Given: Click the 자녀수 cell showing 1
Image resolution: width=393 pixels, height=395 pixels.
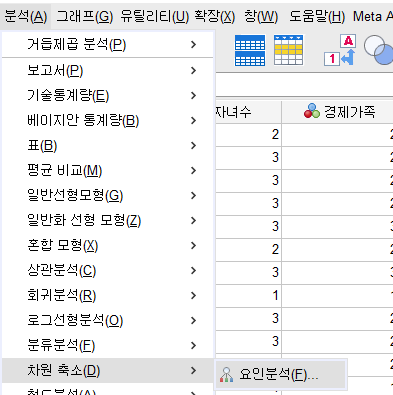Looking at the screenshot, I should [248, 295].
